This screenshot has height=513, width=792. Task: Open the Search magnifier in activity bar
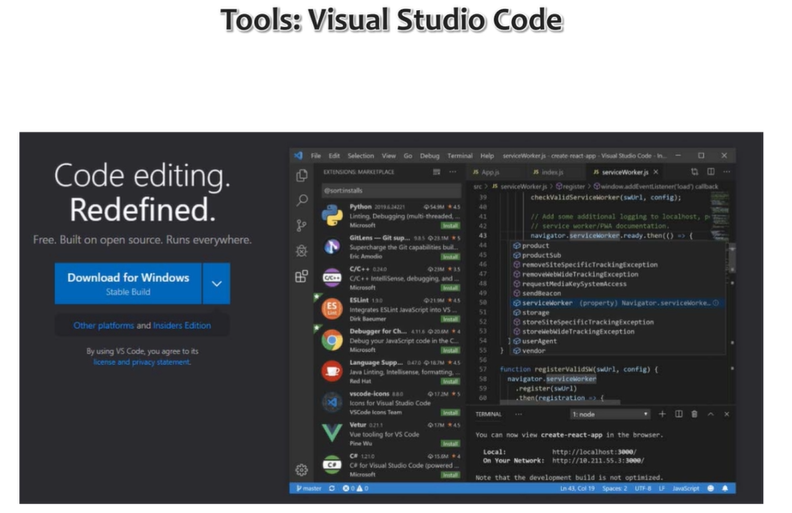[x=302, y=200]
